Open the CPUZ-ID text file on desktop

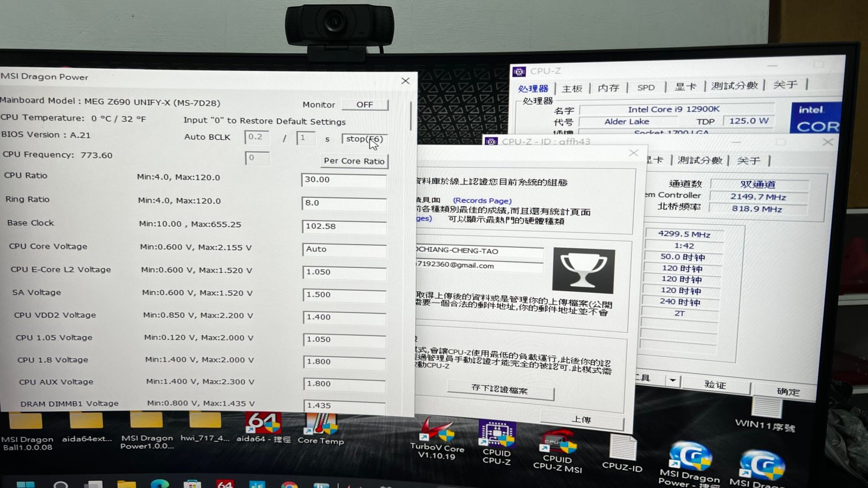(622, 454)
